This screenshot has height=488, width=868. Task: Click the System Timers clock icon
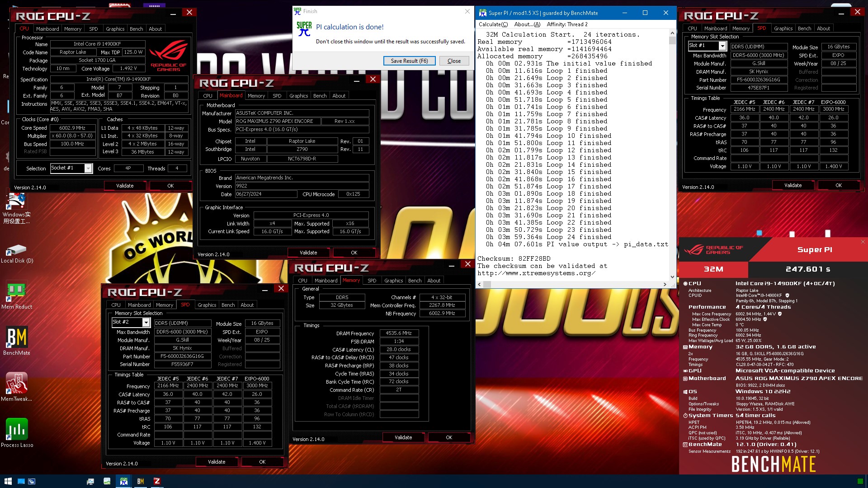tap(685, 416)
